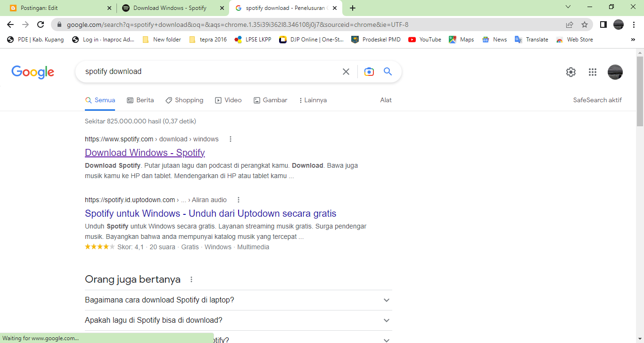This screenshot has width=644, height=343.
Task: Open Google settings gear icon
Action: click(x=571, y=72)
